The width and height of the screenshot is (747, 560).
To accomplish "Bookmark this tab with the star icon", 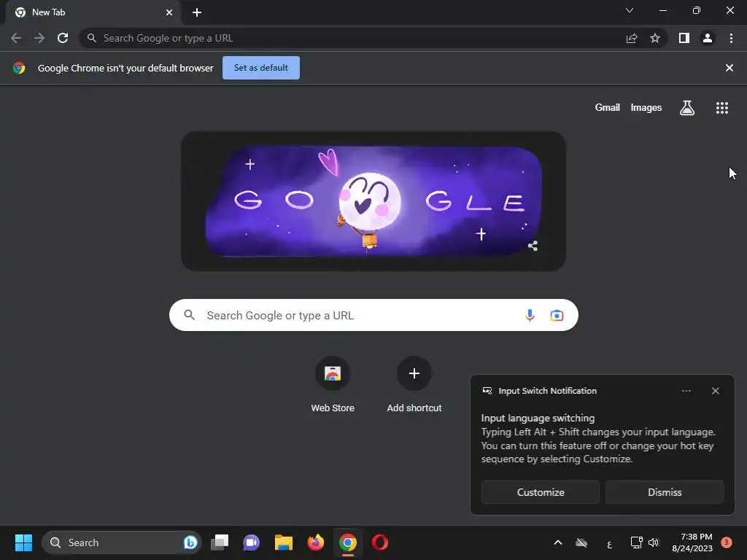I will (x=655, y=38).
